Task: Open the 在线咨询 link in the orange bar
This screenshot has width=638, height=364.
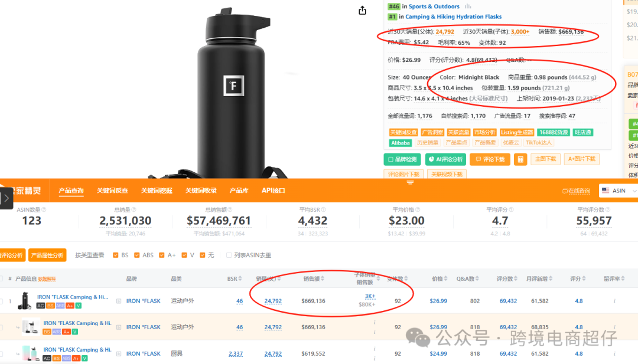Action: pos(576,191)
